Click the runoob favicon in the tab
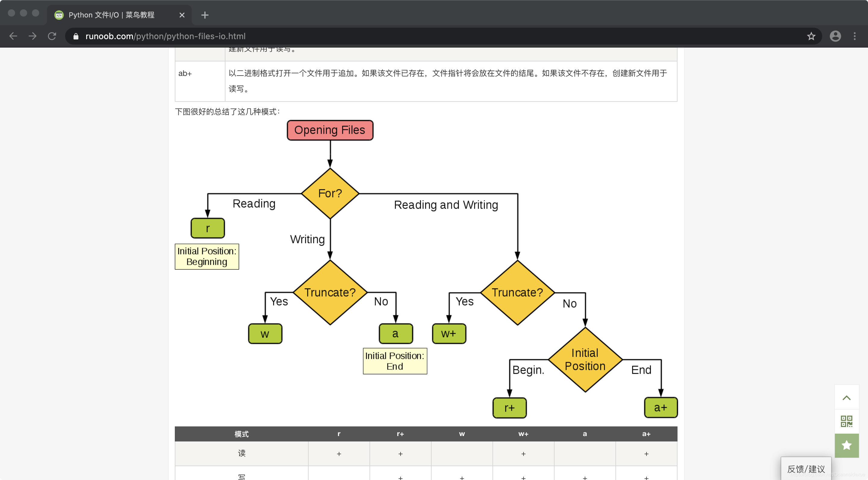This screenshot has width=868, height=480. pyautogui.click(x=59, y=15)
